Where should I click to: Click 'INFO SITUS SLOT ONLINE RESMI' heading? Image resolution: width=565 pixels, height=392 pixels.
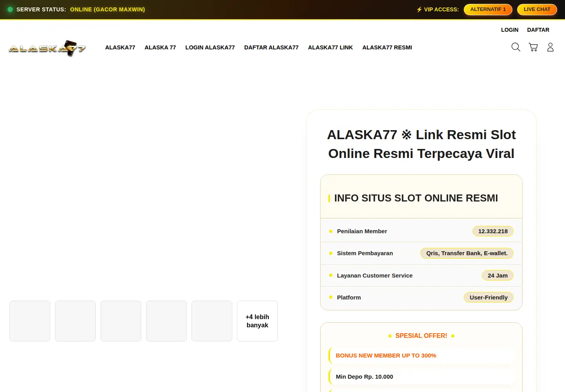(416, 198)
